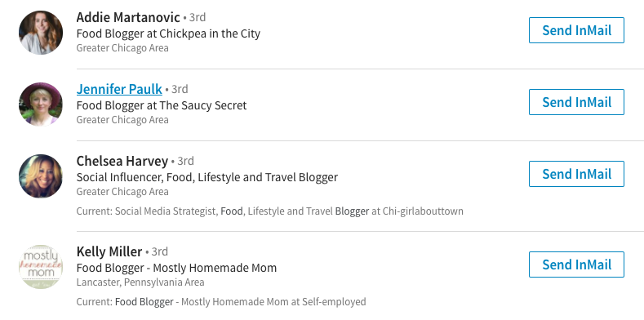Select the headline Food Blogger - Mostly Homemade Mom
Viewport: 644px width, 320px height.
click(x=176, y=268)
